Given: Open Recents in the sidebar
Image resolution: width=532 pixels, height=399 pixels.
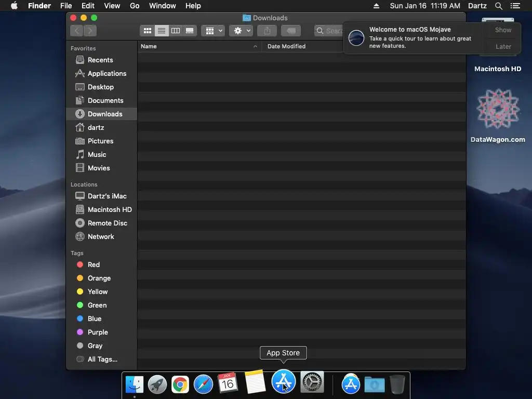Looking at the screenshot, I should [102, 60].
